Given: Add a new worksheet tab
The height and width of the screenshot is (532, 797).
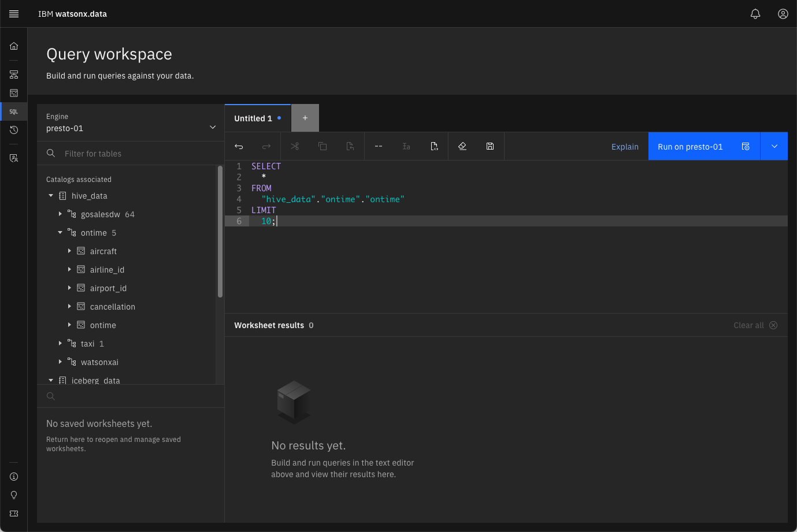Looking at the screenshot, I should [x=305, y=118].
